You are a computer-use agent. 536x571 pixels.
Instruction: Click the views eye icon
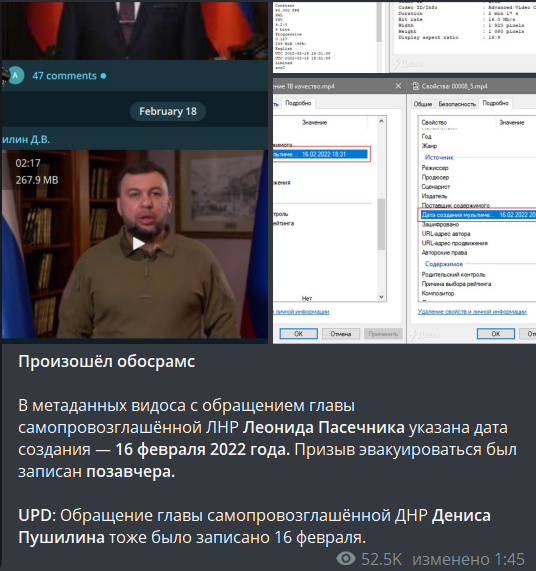point(346,558)
